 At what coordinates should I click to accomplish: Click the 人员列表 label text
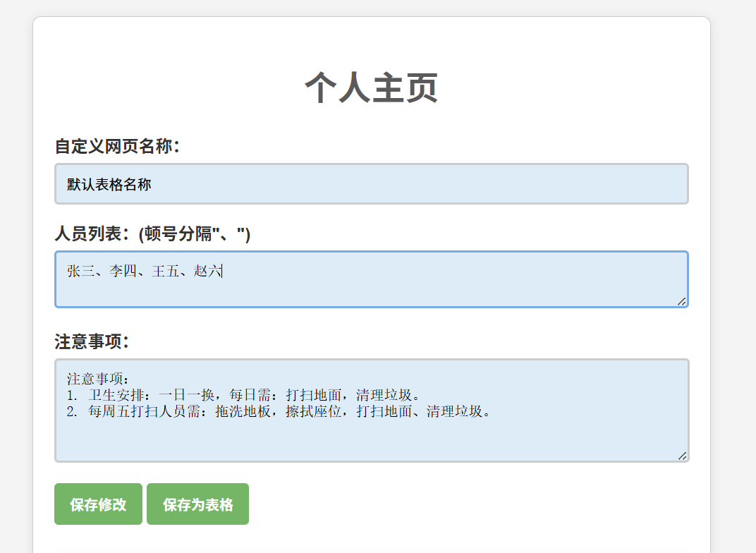[152, 234]
